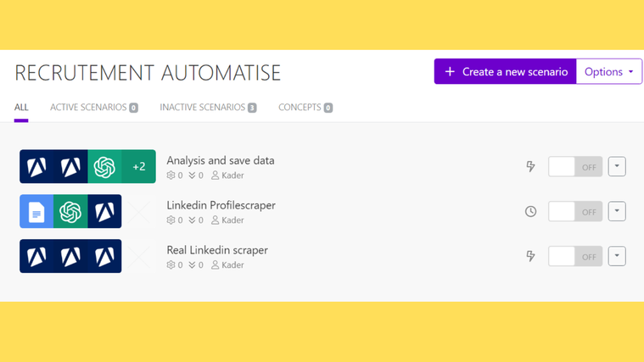The image size is (644, 362).
Task: Click the ChatGPT icon in Analysis scenario
Action: [104, 167]
